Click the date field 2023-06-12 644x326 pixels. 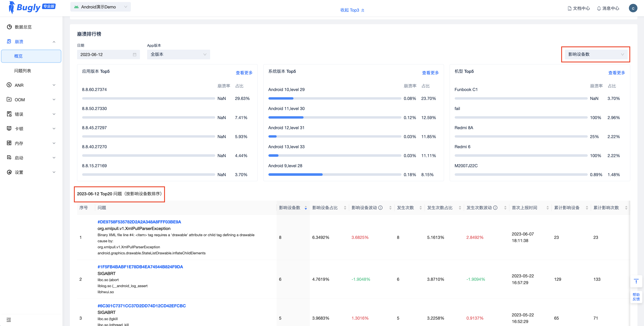point(108,54)
